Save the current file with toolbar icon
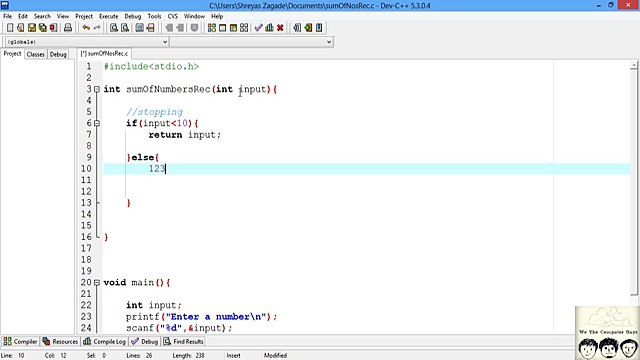The width and height of the screenshot is (640, 360). click(31, 28)
